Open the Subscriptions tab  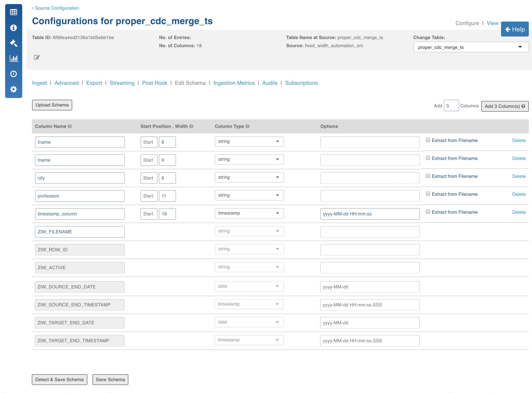[x=301, y=83]
